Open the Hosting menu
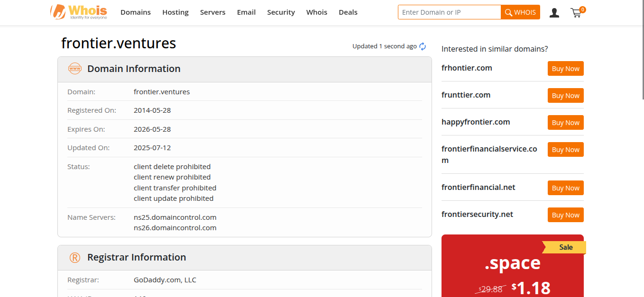 [175, 12]
